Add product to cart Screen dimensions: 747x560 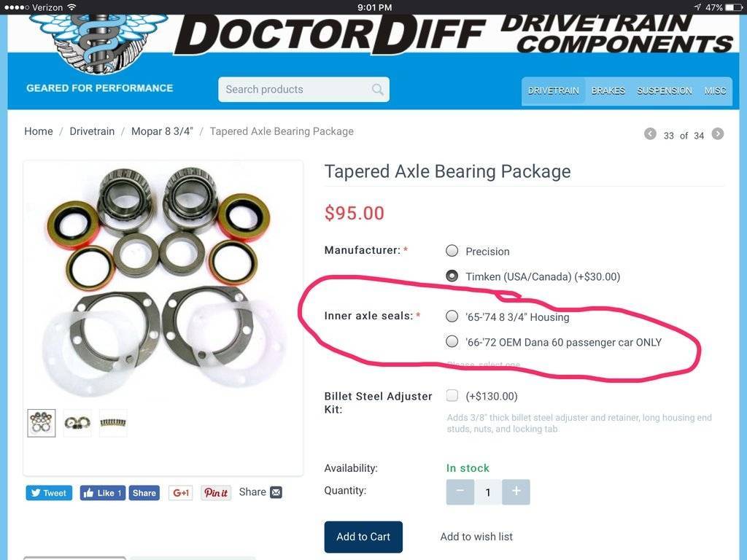(363, 537)
